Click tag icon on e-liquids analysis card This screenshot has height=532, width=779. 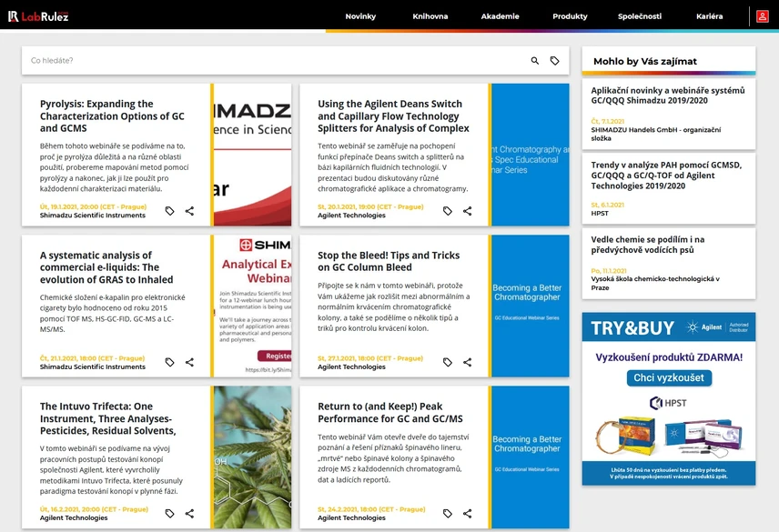point(170,362)
